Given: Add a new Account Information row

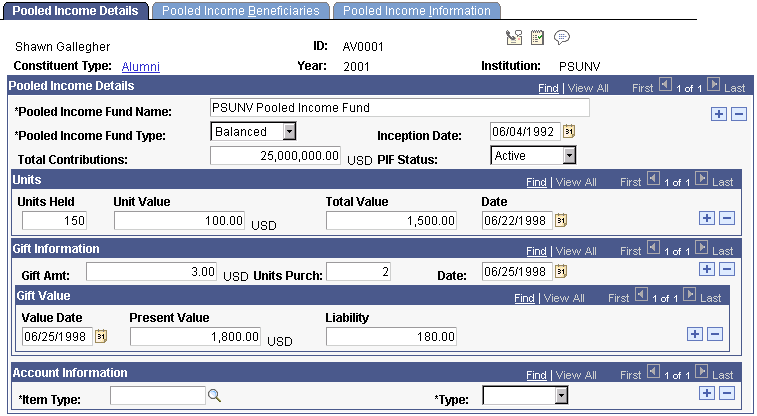Looking at the screenshot, I should [707, 393].
